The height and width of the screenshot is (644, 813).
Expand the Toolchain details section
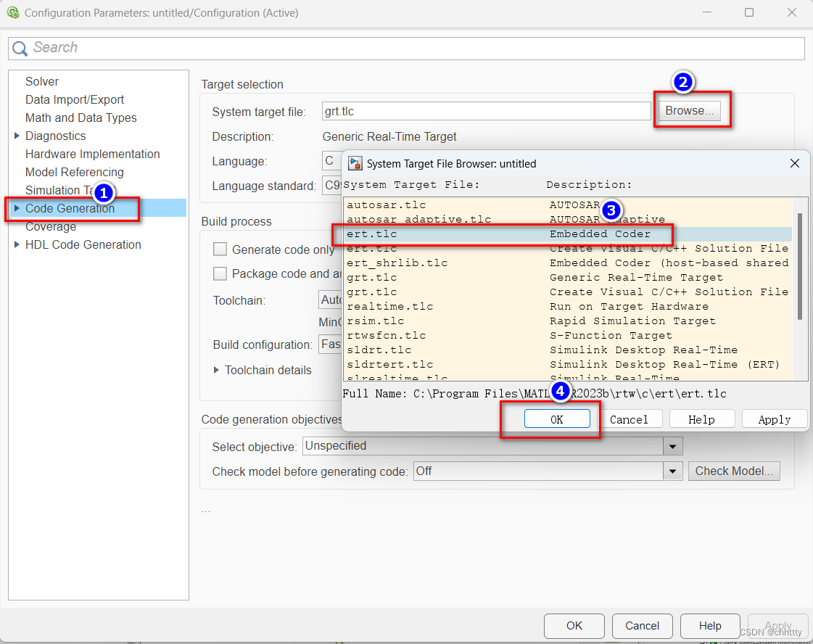point(216,370)
